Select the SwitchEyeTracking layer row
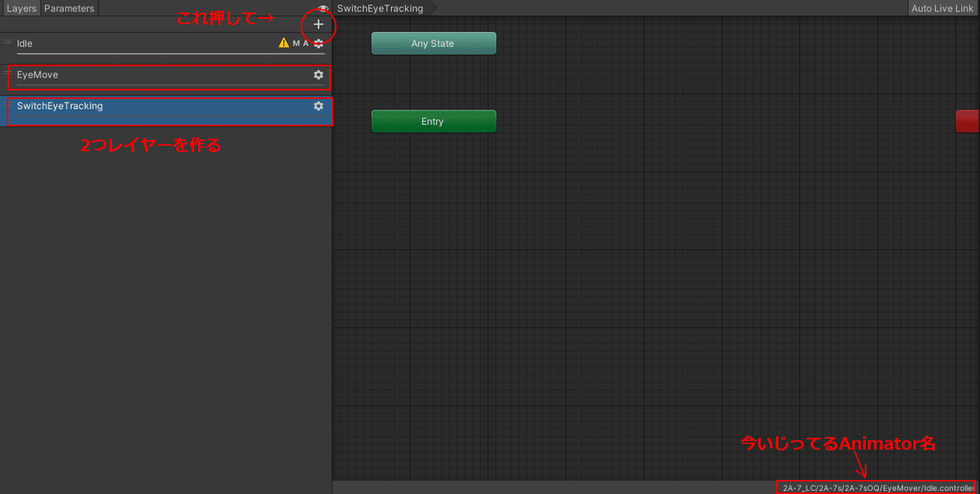 click(166, 109)
